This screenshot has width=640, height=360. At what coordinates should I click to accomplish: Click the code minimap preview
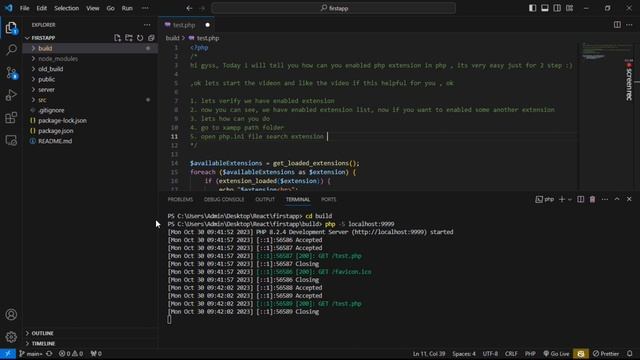coord(606,51)
